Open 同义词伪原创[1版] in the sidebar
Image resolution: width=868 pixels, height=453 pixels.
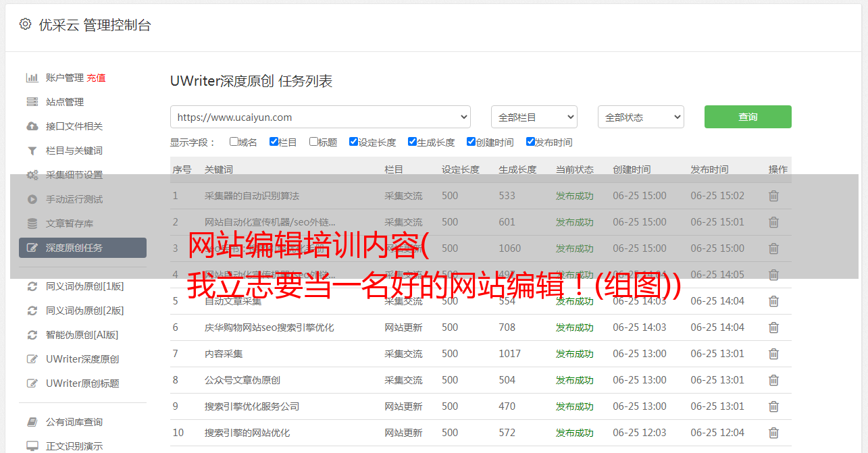pos(85,286)
